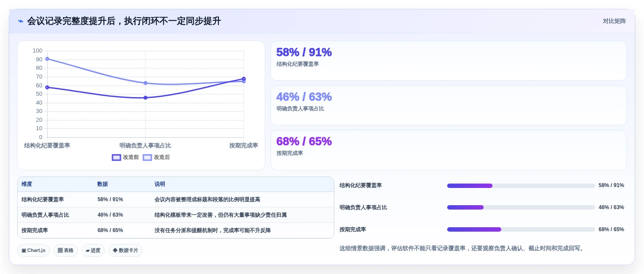644x274 pixels.
Task: Click the 维度 column header
Action: [27, 184]
